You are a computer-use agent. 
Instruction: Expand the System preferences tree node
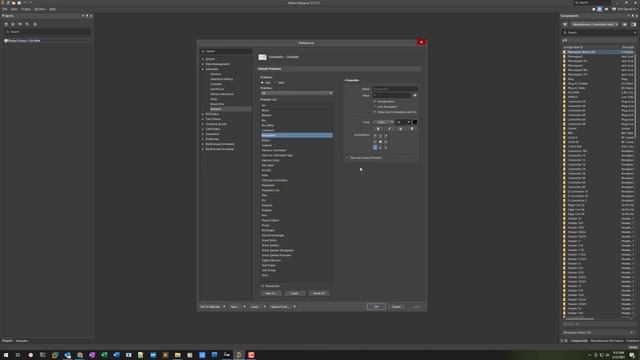203,59
